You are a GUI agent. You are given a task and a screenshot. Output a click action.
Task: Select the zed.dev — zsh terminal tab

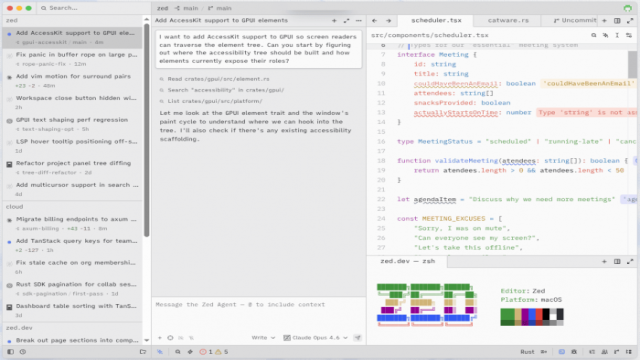coord(407,261)
